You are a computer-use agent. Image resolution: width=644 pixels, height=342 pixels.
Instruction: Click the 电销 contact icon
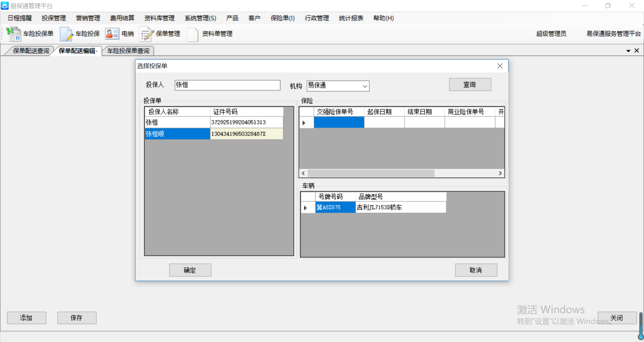tap(112, 34)
